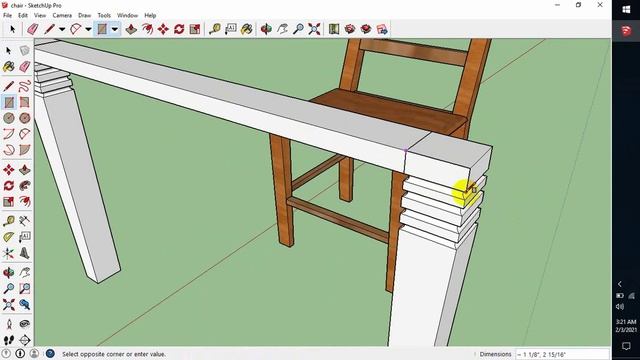Select the Axes tool in the left toolbar
Viewport: 640px width, 360px height.
click(x=9, y=253)
